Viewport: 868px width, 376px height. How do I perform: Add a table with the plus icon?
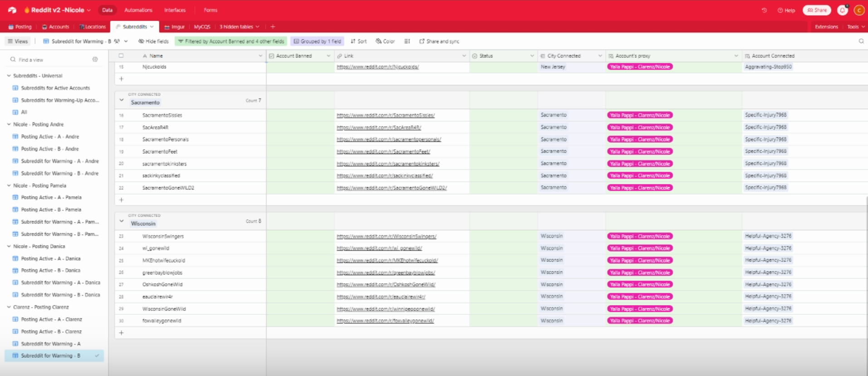(273, 27)
